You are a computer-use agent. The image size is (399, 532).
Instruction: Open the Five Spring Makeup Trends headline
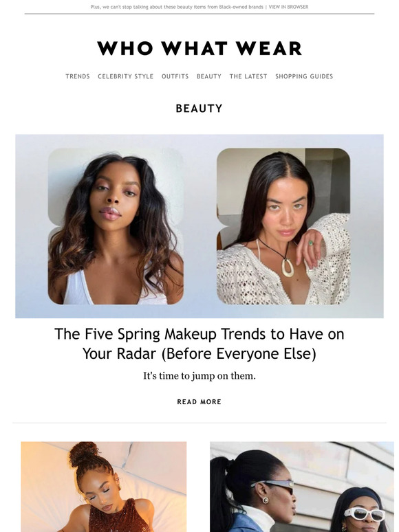click(x=199, y=344)
